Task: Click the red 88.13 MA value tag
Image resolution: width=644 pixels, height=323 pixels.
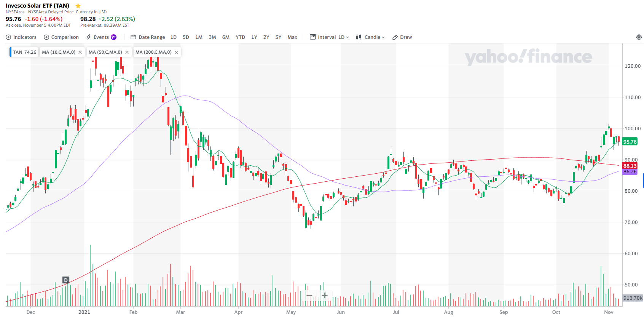Action: coord(630,166)
